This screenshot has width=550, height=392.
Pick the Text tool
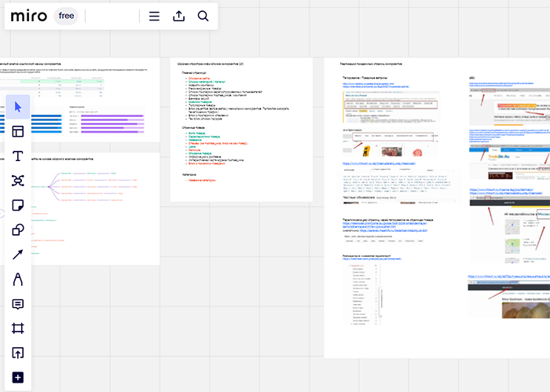[18, 156]
